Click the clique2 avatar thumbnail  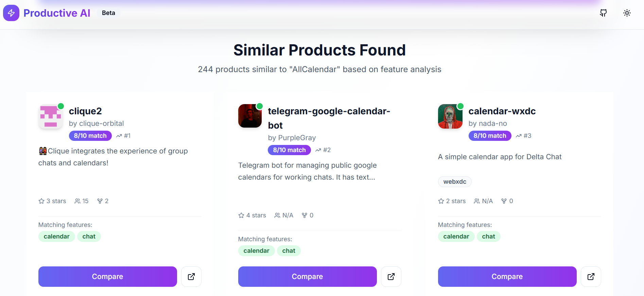click(x=51, y=116)
